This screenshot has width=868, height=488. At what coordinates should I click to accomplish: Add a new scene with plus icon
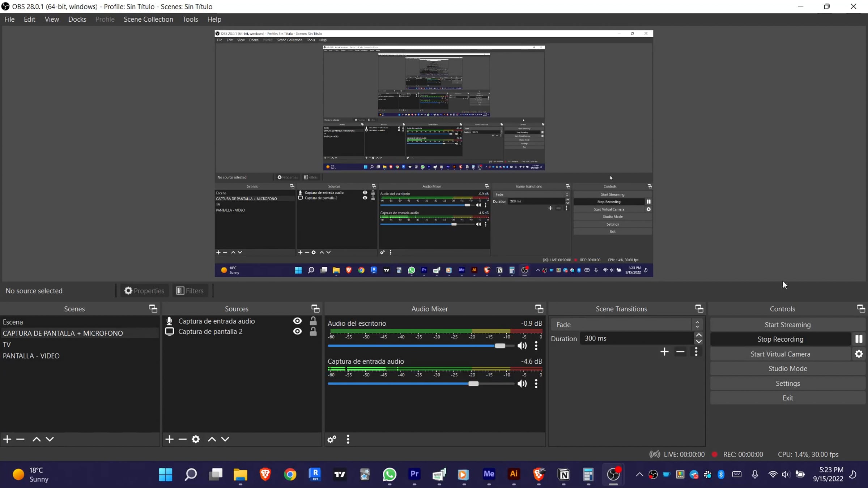click(8, 439)
